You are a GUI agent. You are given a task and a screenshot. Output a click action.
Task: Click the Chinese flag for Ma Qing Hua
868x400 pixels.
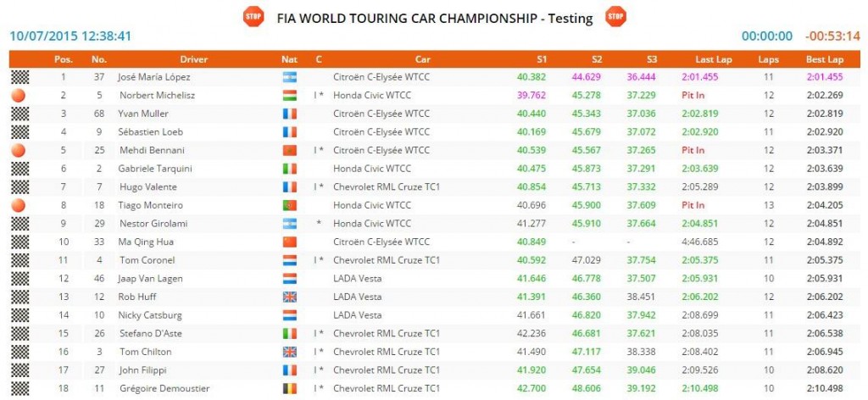289,242
